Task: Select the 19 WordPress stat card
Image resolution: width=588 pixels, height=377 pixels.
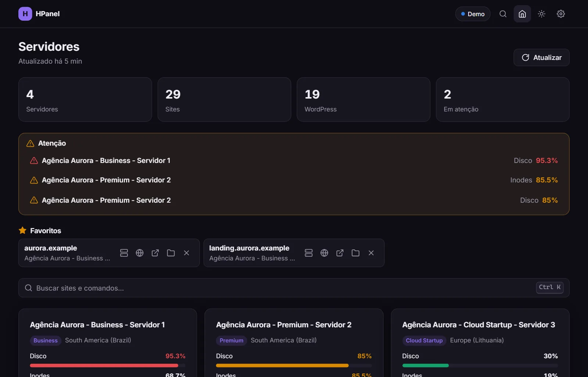Action: pos(363,100)
